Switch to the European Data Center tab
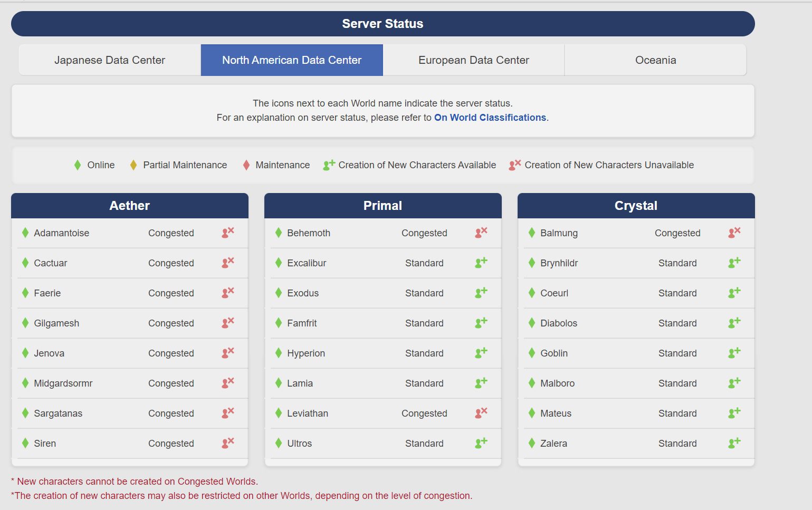Screen dimensions: 812x510 [x=473, y=60]
